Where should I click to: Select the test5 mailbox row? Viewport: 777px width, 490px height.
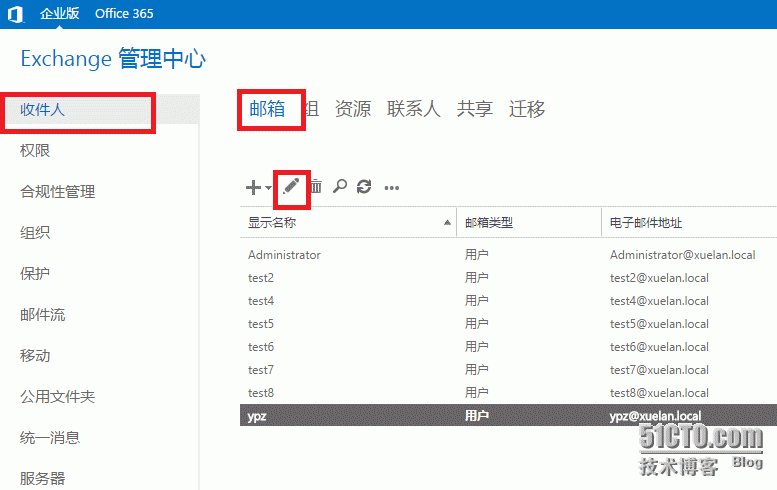click(x=508, y=324)
